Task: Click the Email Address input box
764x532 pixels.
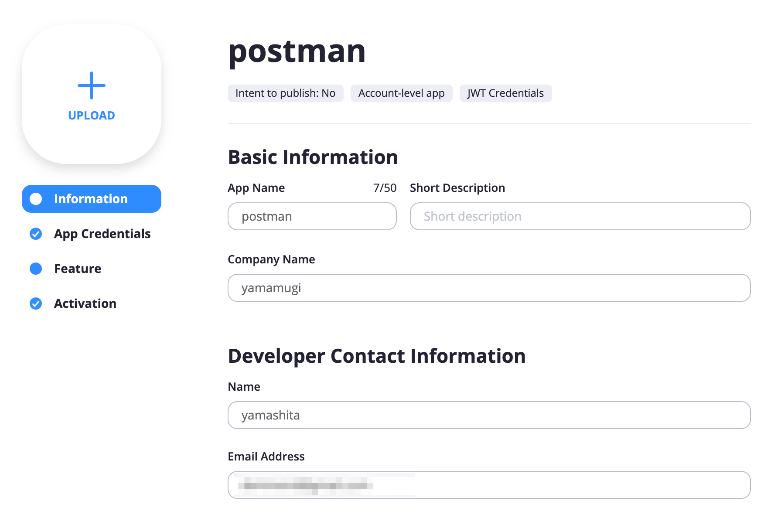Action: (489, 485)
